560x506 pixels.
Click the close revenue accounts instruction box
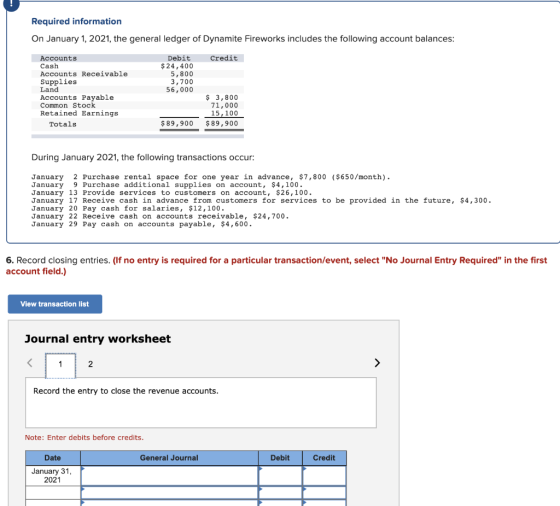[x=201, y=402]
